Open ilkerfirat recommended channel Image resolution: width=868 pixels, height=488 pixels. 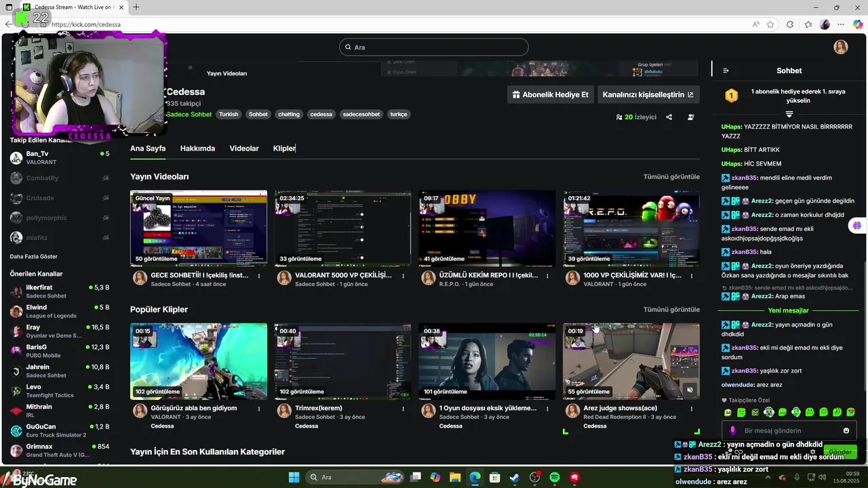pos(60,291)
